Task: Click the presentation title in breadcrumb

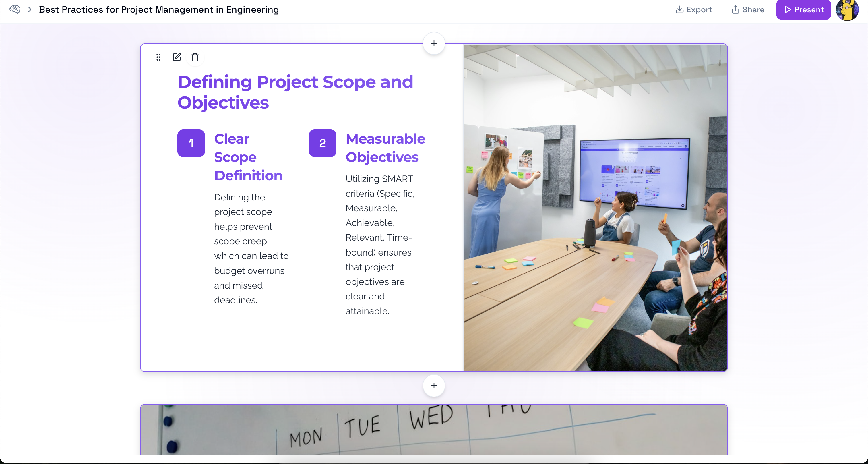Action: [x=159, y=9]
